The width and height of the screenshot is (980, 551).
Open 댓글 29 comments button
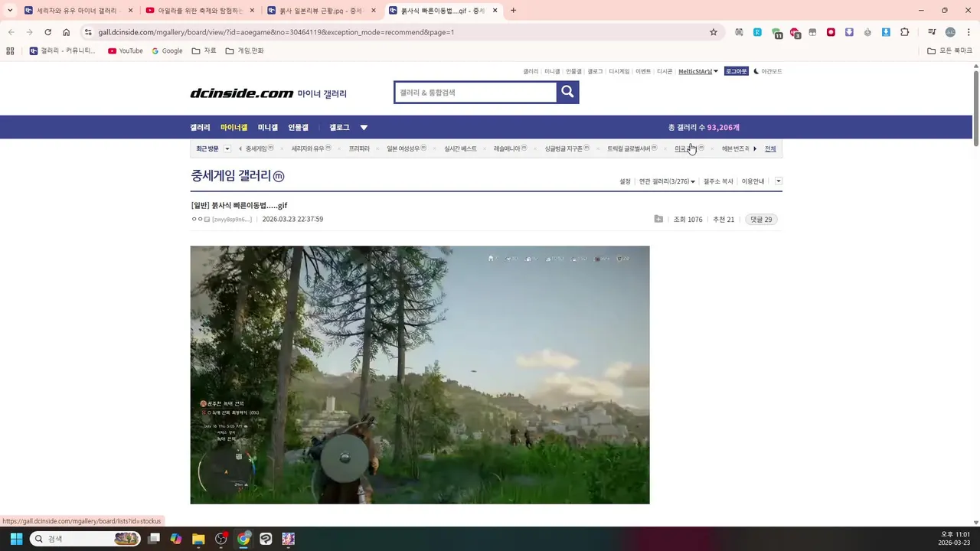pos(762,219)
